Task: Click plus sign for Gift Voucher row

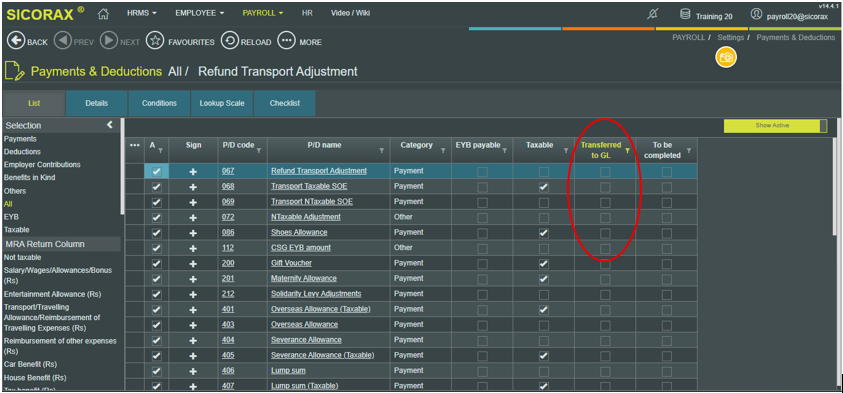Action: (x=194, y=263)
